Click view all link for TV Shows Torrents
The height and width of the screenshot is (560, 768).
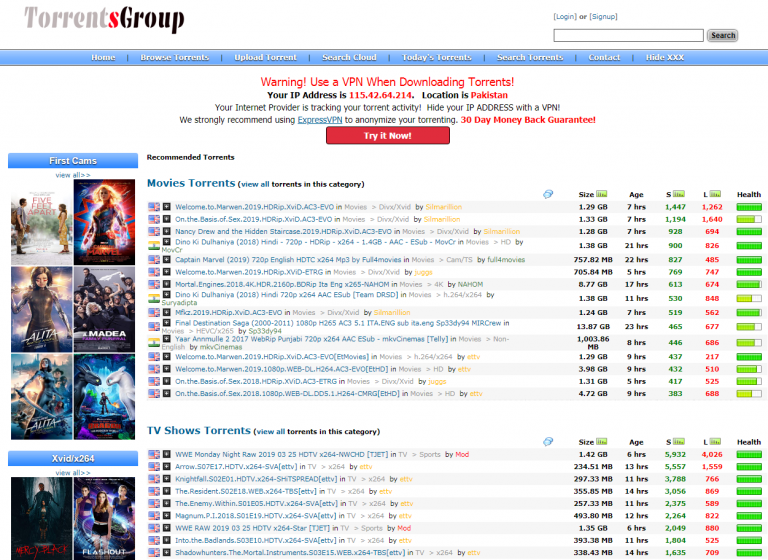(270, 432)
